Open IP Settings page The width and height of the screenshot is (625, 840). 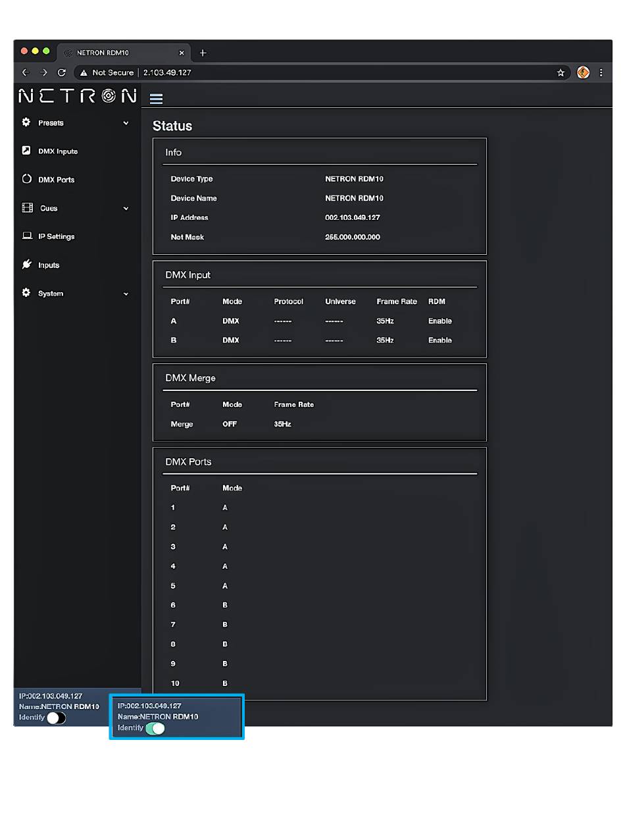pyautogui.click(x=57, y=236)
